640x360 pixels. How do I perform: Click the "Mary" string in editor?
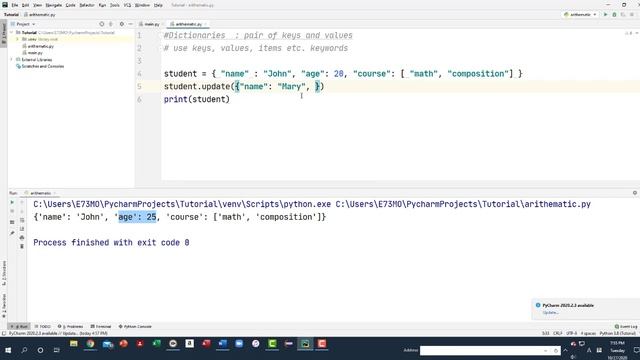coord(291,87)
